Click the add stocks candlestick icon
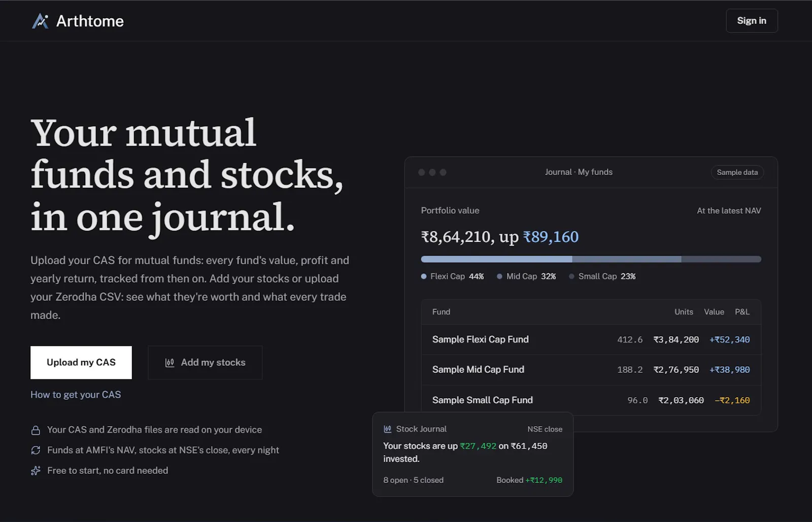The width and height of the screenshot is (812, 522). [170, 363]
